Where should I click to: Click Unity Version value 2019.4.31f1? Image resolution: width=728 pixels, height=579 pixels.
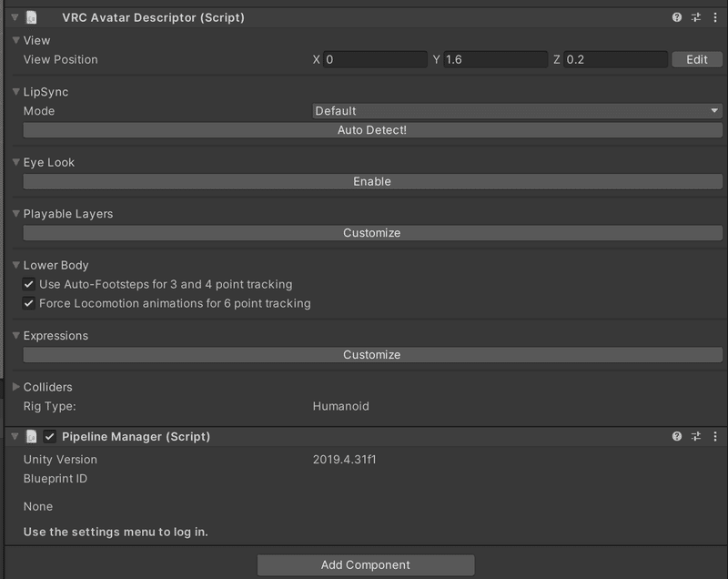pyautogui.click(x=344, y=460)
